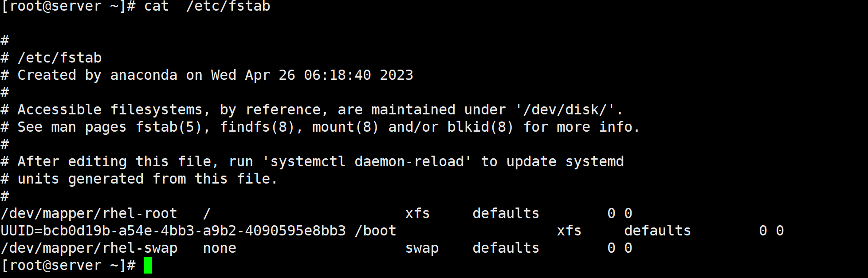Click the /boot mount point text
The width and height of the screenshot is (868, 278).
click(375, 231)
